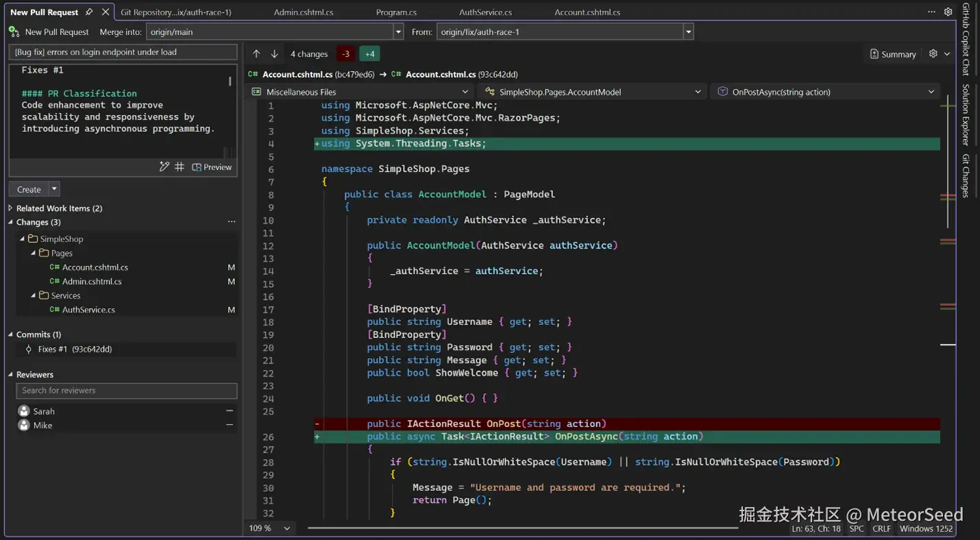Open the Merge into branch dropdown

coord(398,32)
